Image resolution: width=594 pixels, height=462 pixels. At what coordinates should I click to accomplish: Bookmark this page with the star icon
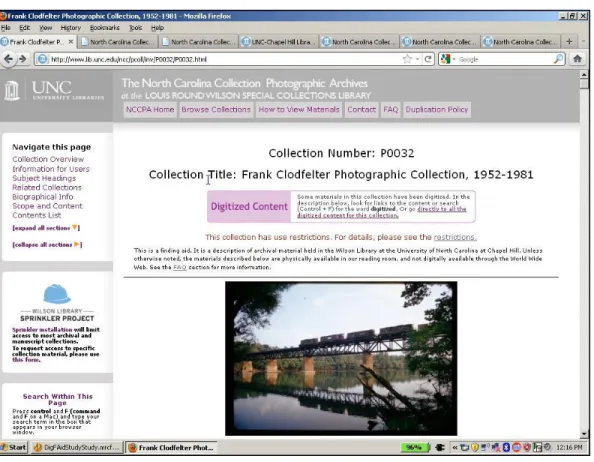[x=407, y=59]
